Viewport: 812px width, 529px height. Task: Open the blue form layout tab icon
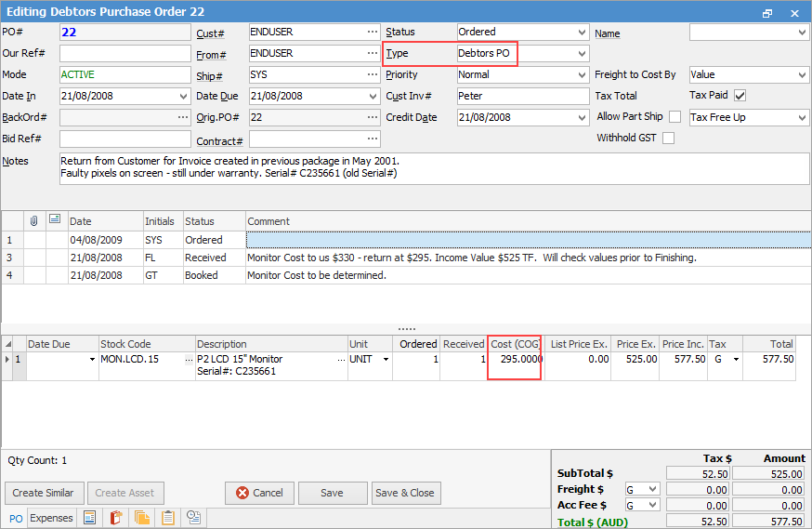tap(90, 518)
